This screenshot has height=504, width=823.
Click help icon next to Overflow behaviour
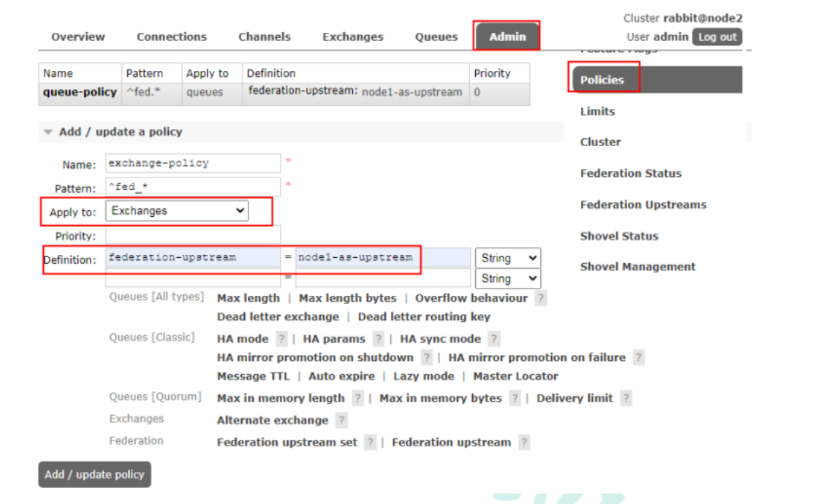pyautogui.click(x=540, y=298)
